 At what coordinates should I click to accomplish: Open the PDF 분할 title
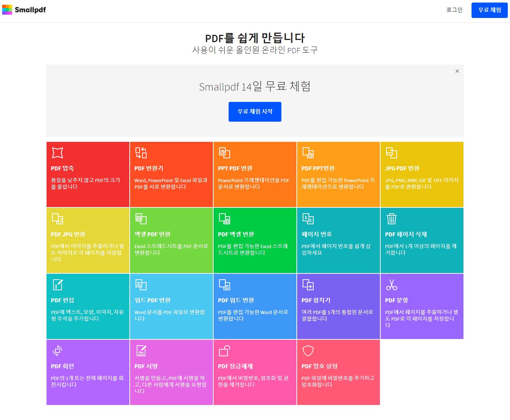[x=396, y=300]
